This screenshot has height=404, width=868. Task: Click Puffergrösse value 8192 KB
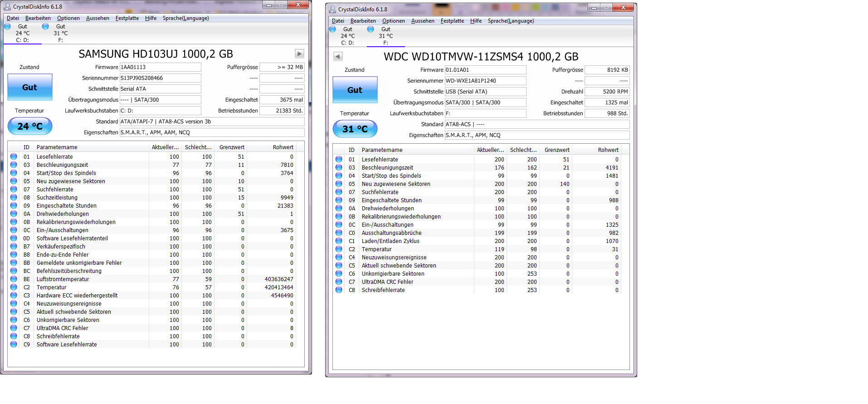point(607,70)
